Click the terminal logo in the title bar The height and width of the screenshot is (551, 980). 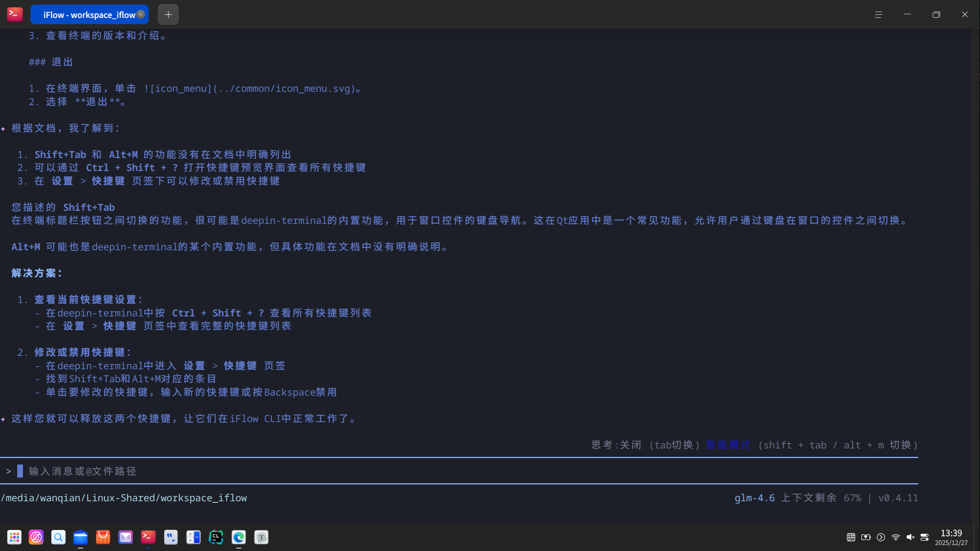click(15, 14)
